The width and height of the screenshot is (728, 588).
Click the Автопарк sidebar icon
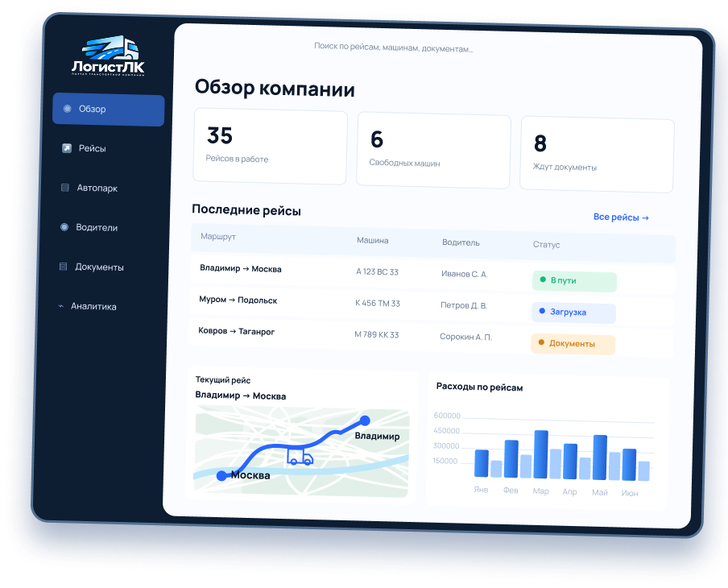pos(65,188)
